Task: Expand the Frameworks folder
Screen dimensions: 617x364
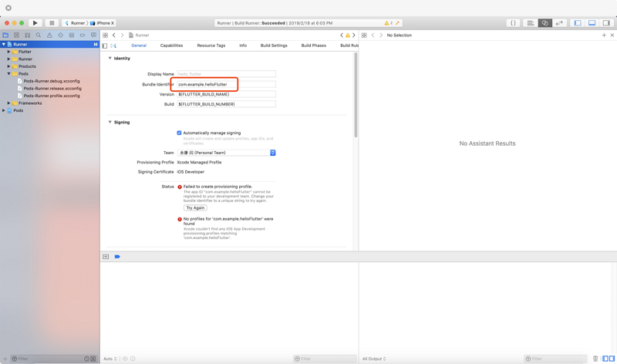Action: pyautogui.click(x=8, y=103)
